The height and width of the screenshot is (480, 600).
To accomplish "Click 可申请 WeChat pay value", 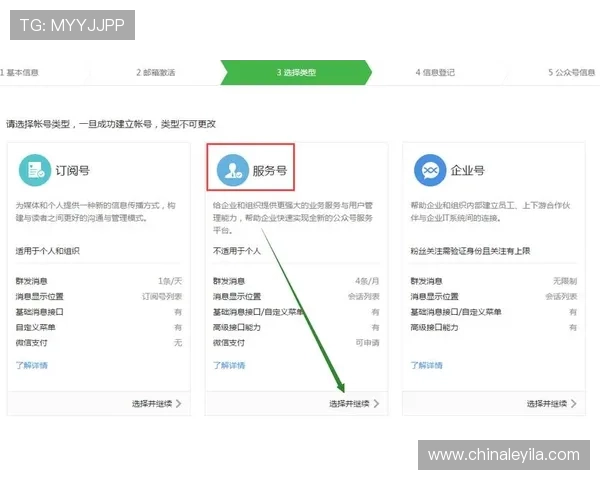I will point(367,343).
